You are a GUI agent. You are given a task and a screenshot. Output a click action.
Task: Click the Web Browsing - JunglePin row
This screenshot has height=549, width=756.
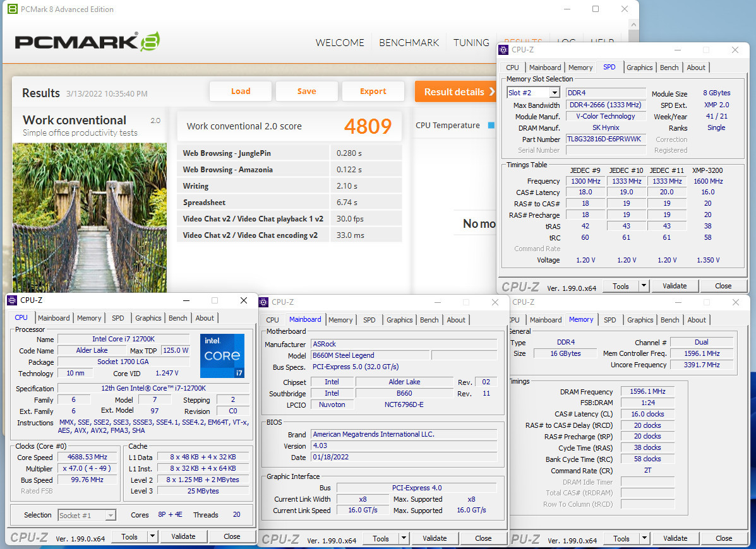point(289,153)
